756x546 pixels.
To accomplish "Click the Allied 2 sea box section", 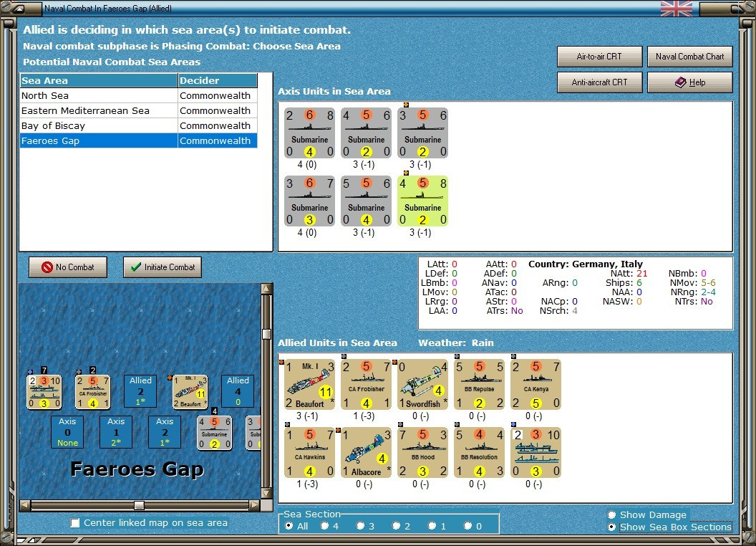I will pos(140,391).
